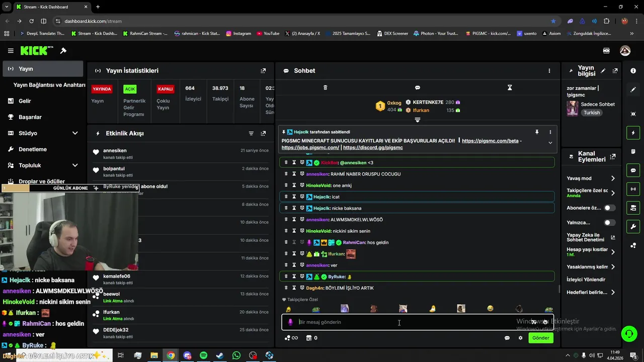Image resolution: width=644 pixels, height=362 pixels.
Task: Click the KICK logo in header
Action: pos(37,50)
